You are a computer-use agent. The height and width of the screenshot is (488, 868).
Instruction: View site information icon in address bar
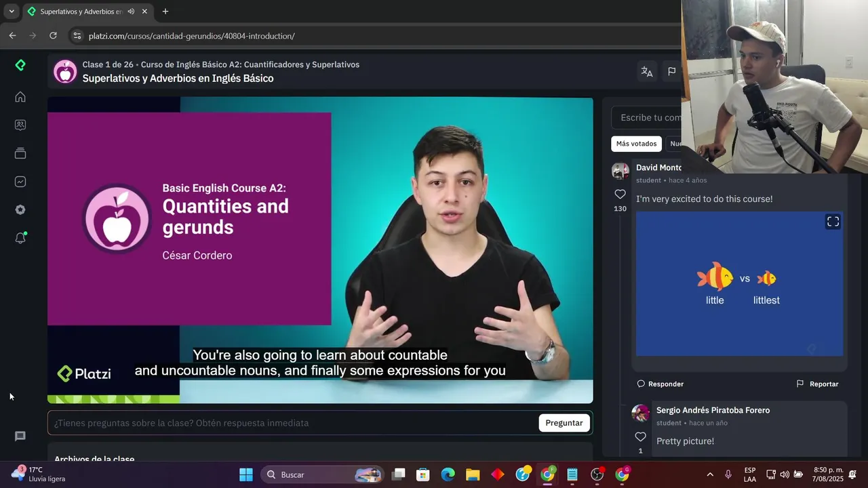(77, 36)
